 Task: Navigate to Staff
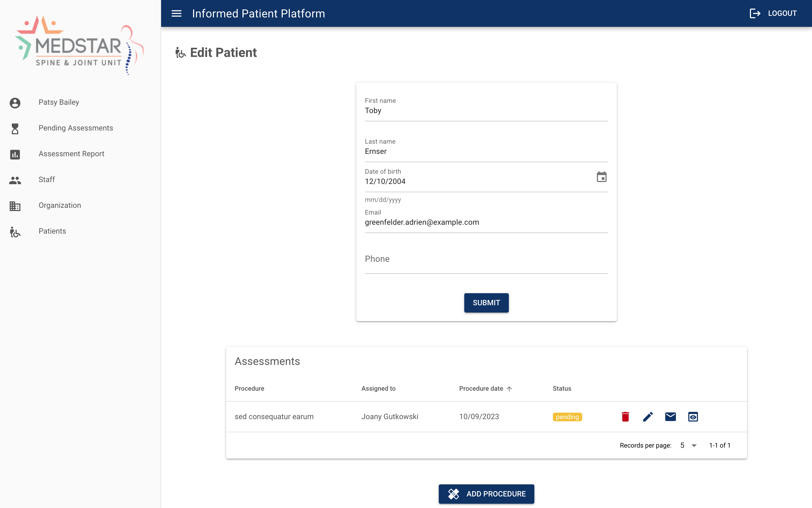(x=80, y=180)
